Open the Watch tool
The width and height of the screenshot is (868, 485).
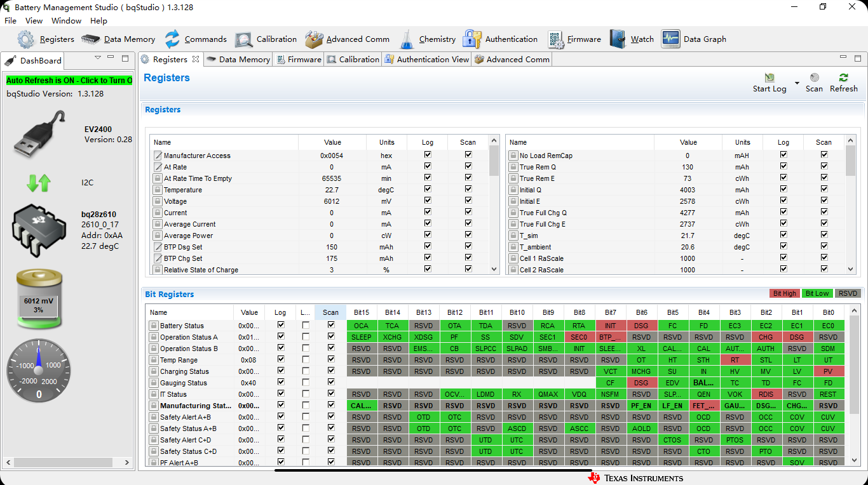coord(632,39)
